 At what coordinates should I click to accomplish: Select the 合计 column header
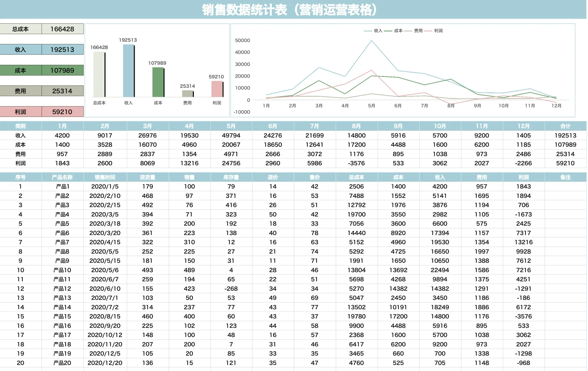point(565,126)
